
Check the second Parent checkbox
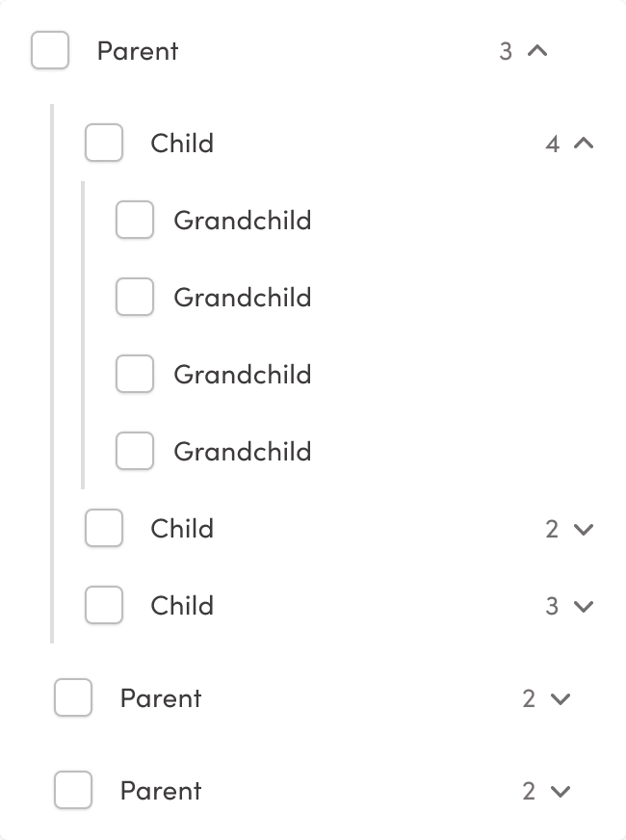click(x=72, y=697)
